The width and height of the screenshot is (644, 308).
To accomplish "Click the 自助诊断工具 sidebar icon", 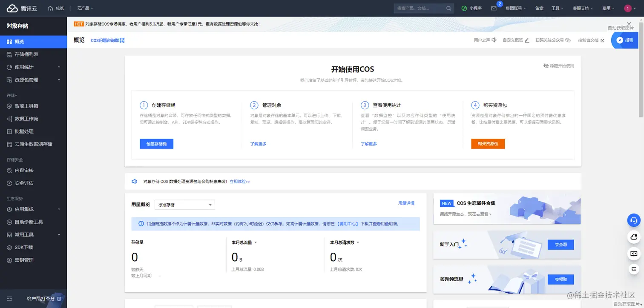I will [10, 222].
